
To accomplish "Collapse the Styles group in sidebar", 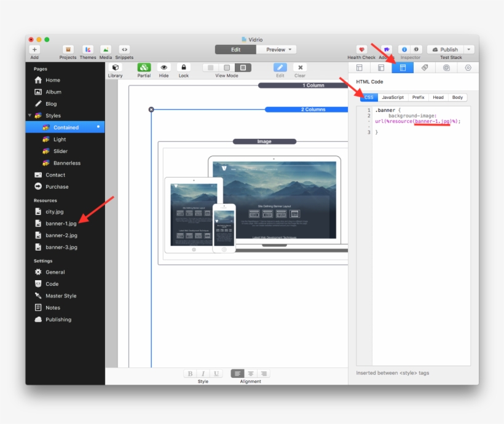I will [x=30, y=116].
